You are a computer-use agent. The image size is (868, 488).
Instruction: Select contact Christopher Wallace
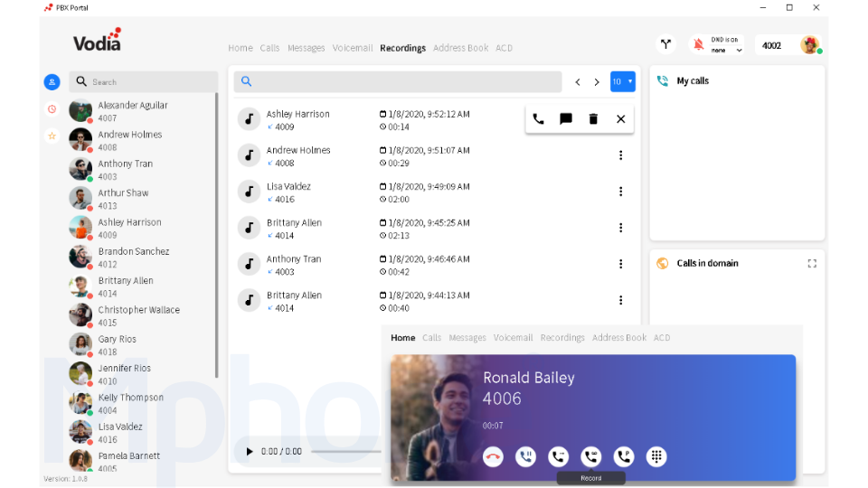(141, 316)
